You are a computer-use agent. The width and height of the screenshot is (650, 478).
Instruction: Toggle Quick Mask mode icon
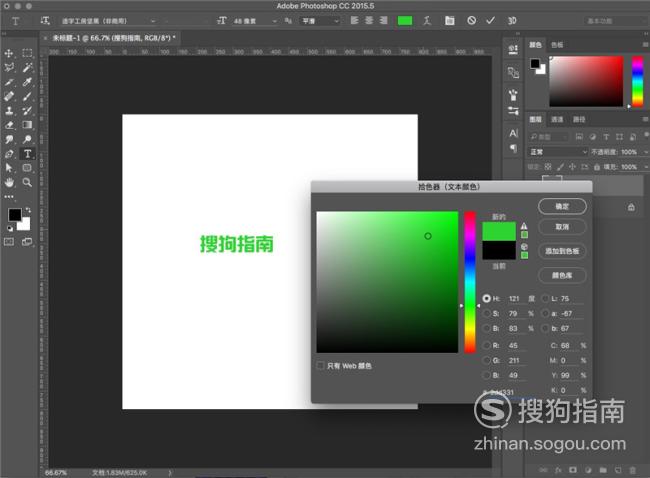(9, 242)
